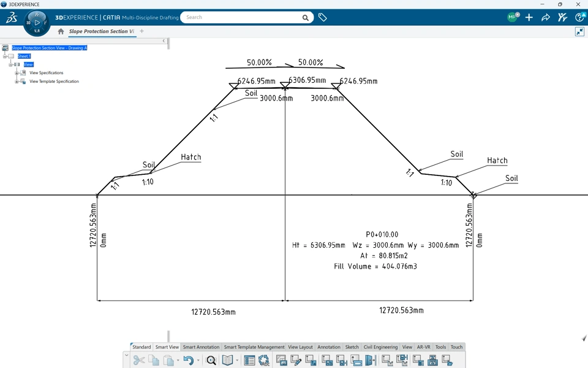
Task: Click the toolbar icon right of Abc
Action: pos(281,361)
